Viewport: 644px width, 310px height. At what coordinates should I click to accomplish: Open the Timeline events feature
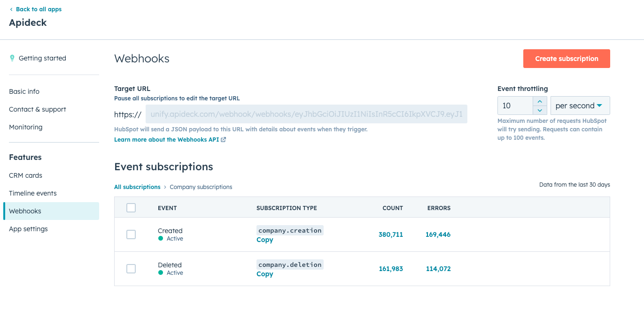point(32,193)
